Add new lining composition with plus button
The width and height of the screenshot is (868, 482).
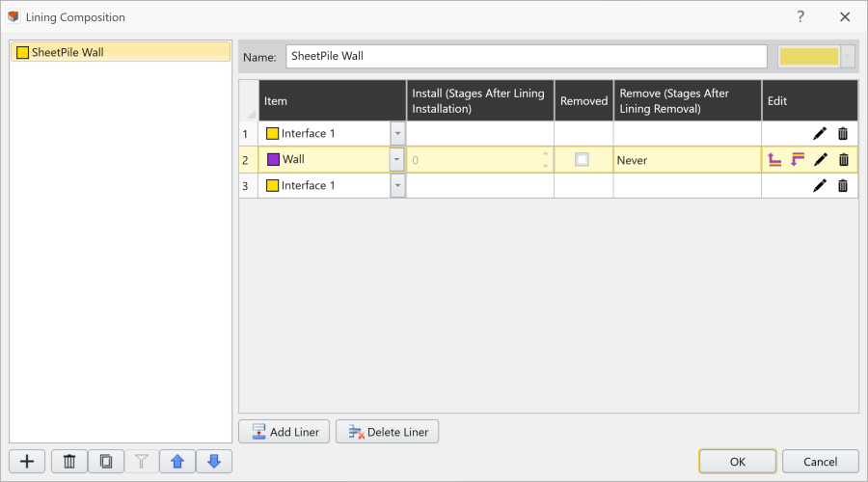pos(27,462)
